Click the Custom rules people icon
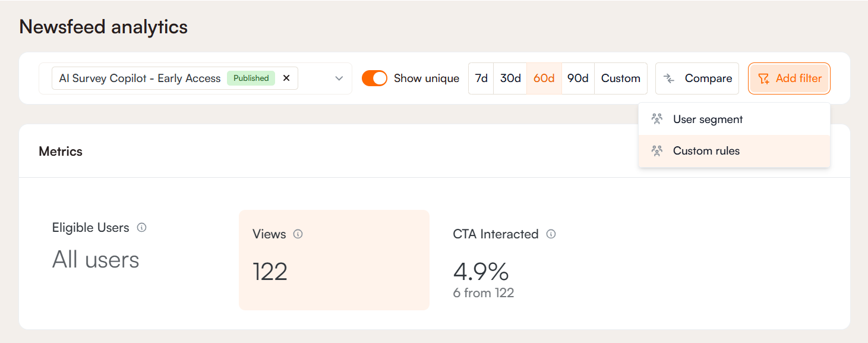The height and width of the screenshot is (343, 868). (x=656, y=151)
